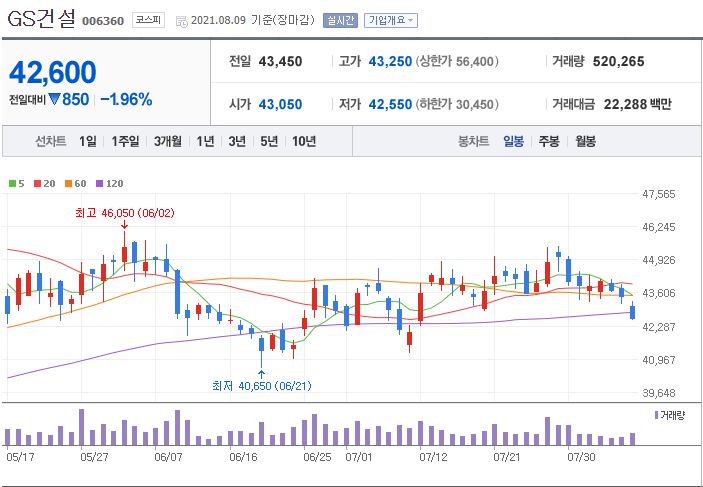Click the 코스피 market badge

click(x=148, y=20)
